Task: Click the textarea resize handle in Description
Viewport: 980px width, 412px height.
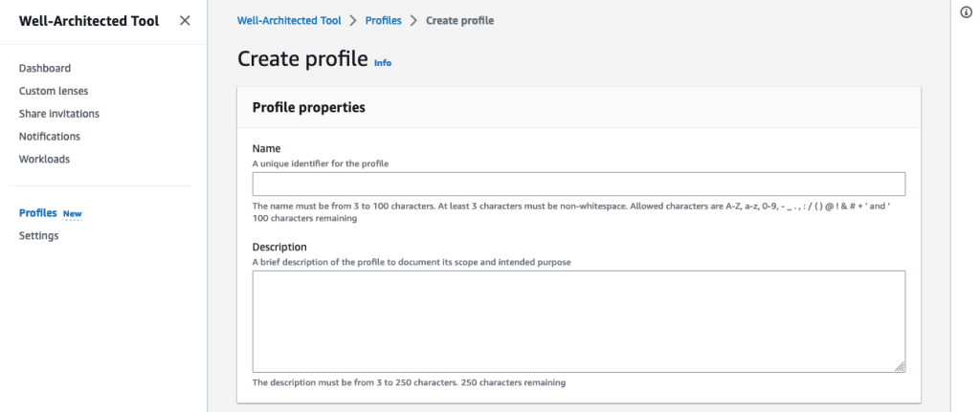Action: 900,366
